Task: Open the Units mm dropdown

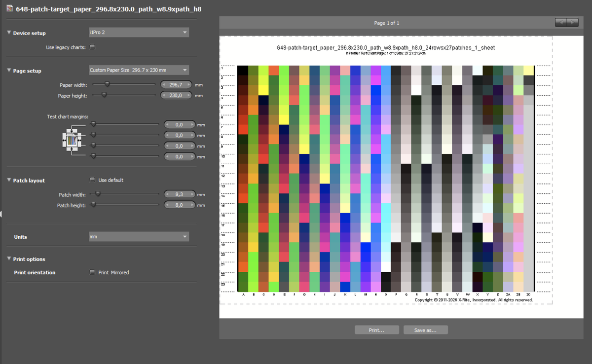Action: (139, 237)
